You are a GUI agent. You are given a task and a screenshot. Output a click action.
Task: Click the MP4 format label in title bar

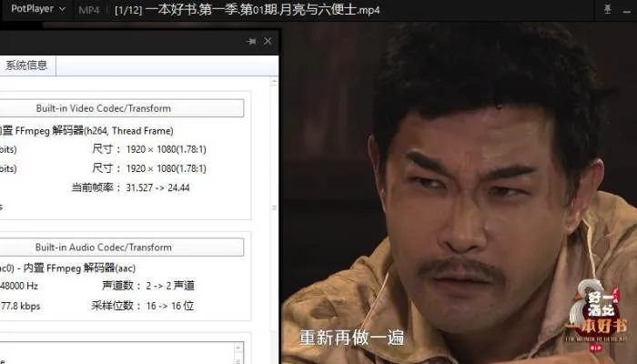[89, 10]
